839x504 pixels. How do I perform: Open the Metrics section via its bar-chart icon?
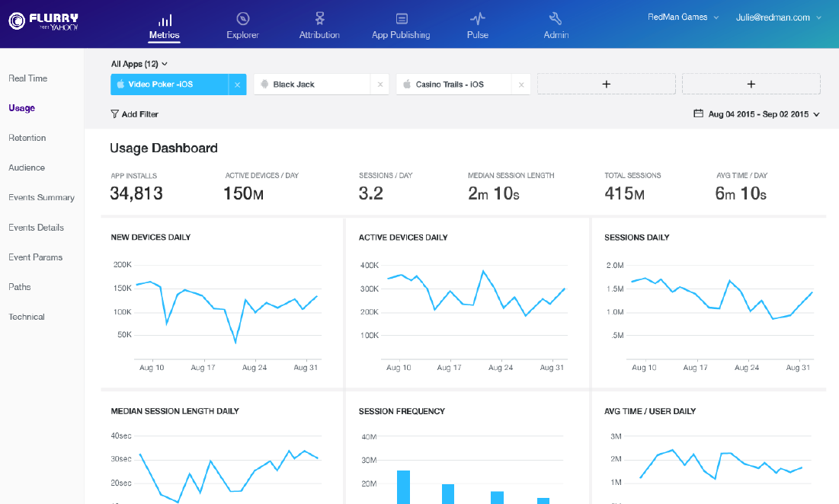164,18
